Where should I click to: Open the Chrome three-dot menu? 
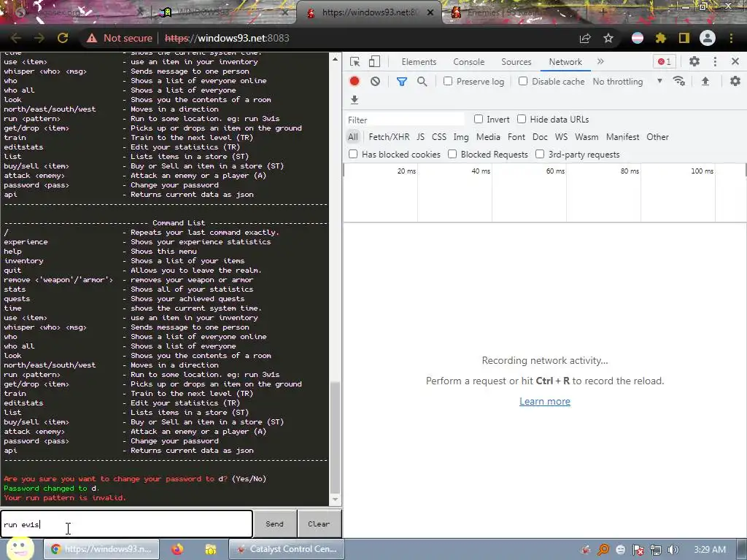tap(731, 38)
